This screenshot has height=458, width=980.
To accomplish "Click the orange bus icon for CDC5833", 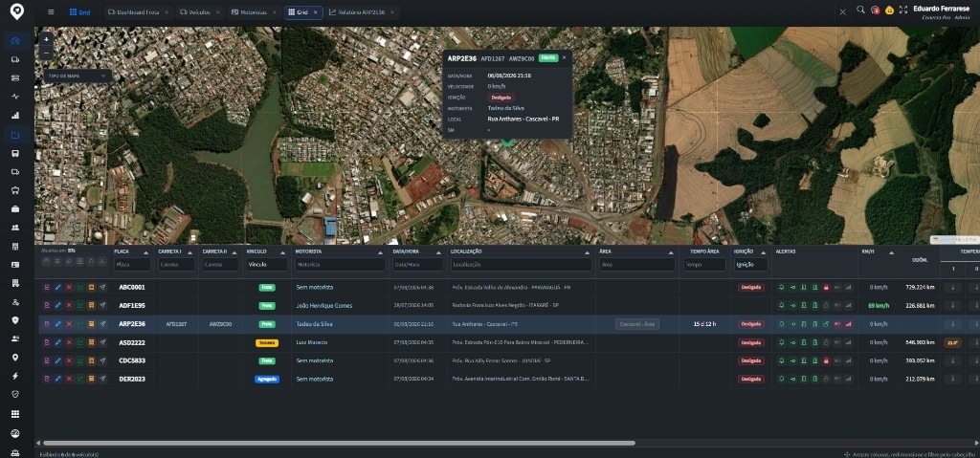I will coord(91,360).
